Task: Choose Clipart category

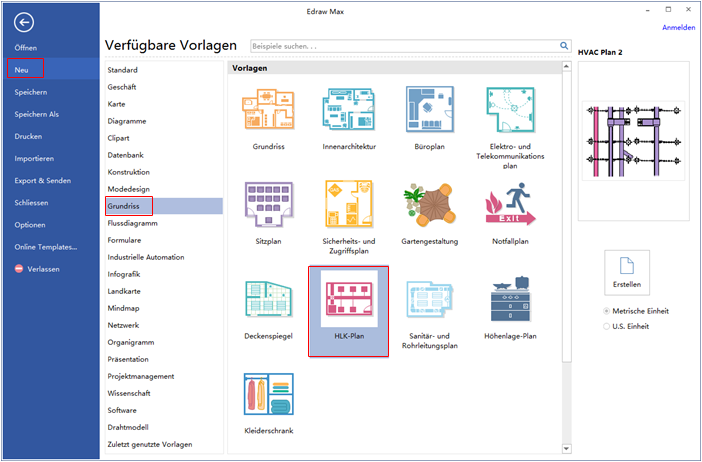Action: click(x=118, y=138)
